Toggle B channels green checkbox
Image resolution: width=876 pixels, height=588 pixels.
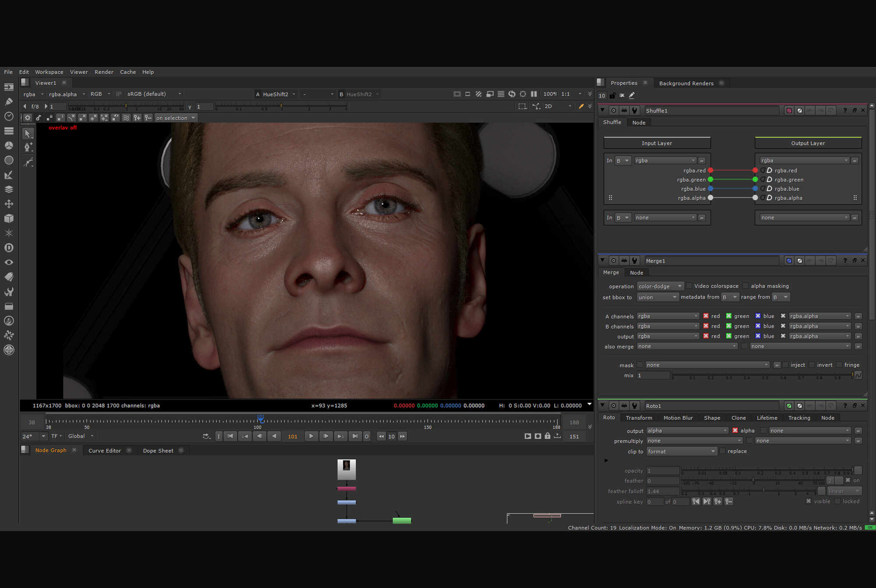click(729, 326)
